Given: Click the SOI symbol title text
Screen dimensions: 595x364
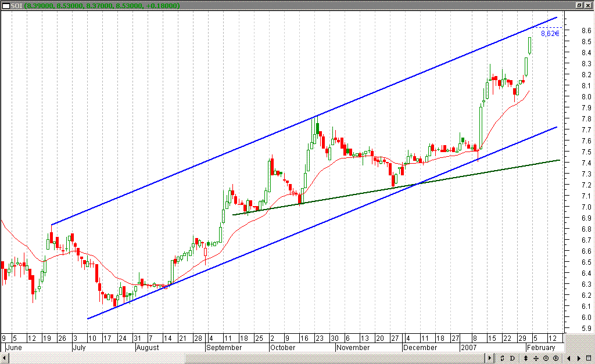Looking at the screenshot, I should pos(16,6).
